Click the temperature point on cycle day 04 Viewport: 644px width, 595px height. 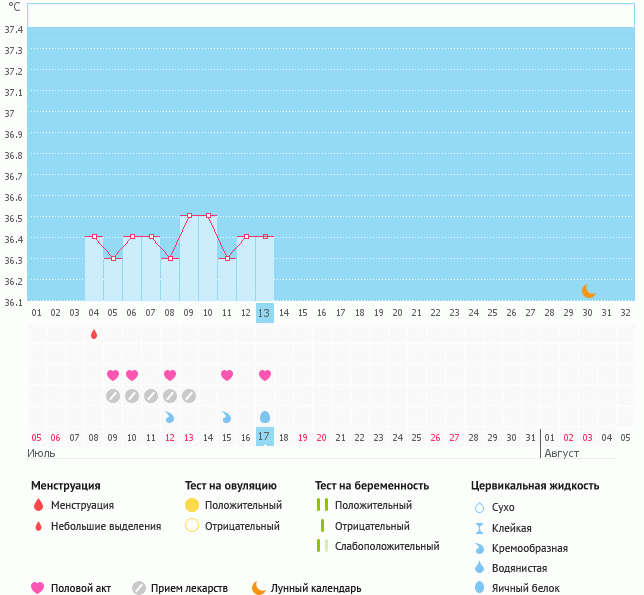94,236
